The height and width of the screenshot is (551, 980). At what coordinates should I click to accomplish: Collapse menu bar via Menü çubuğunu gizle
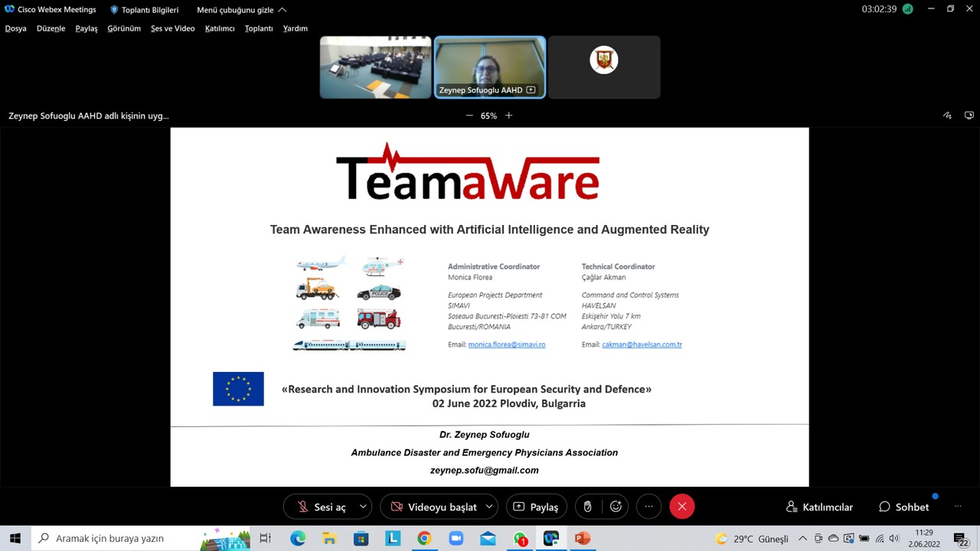(241, 10)
